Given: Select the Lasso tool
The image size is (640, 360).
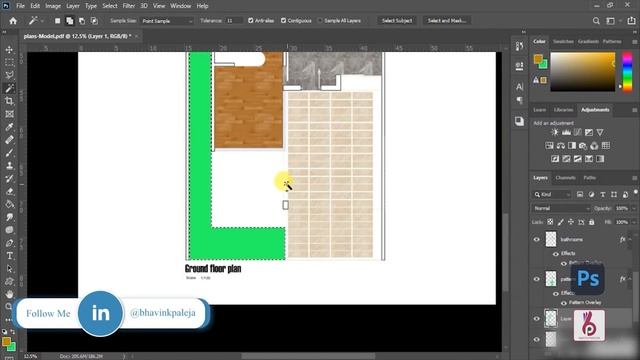Looking at the screenshot, I should (9, 75).
